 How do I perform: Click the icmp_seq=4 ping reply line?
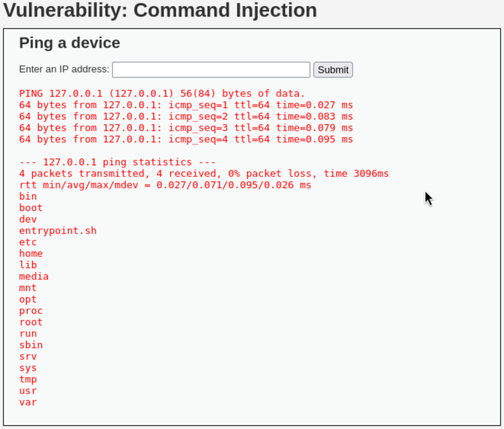click(x=186, y=139)
